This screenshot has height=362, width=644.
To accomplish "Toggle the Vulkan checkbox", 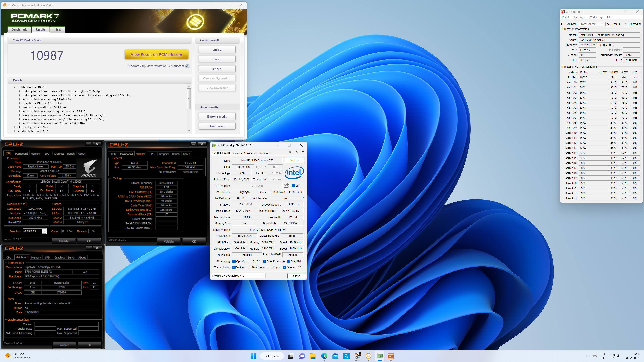I will [x=234, y=267].
